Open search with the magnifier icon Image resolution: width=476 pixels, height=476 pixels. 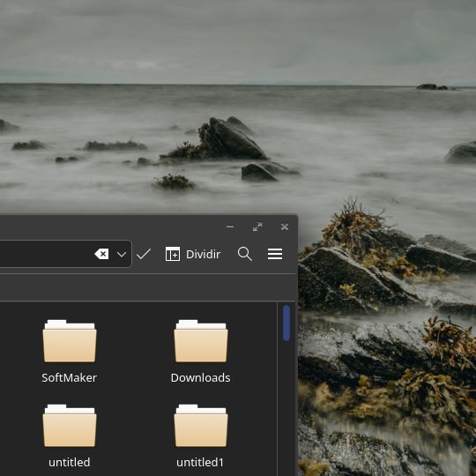click(245, 254)
